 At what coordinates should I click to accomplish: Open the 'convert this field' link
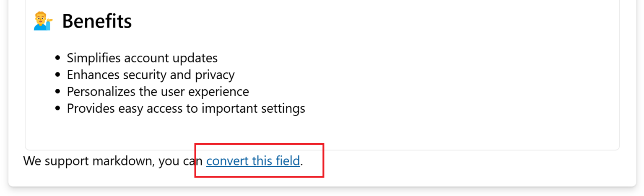click(253, 161)
